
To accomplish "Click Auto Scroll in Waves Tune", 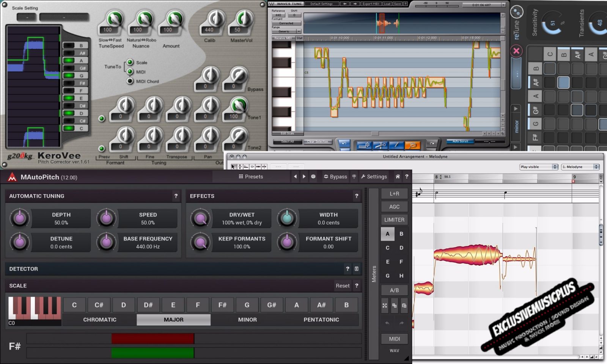I will click(x=460, y=141).
